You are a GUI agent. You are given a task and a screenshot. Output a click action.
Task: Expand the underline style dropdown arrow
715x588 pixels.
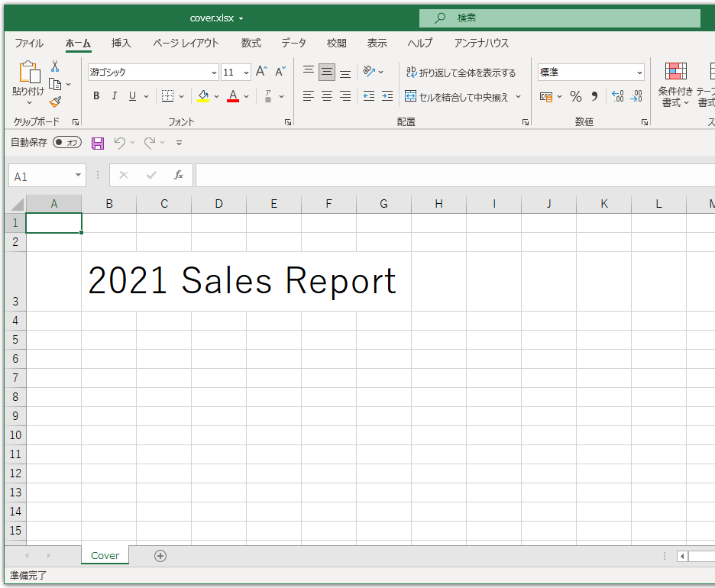[x=146, y=97]
